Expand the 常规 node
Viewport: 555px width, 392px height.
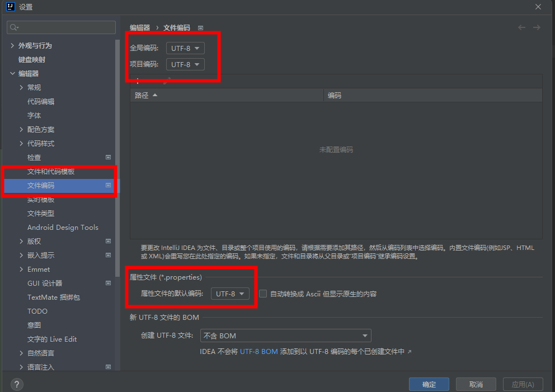tap(21, 87)
